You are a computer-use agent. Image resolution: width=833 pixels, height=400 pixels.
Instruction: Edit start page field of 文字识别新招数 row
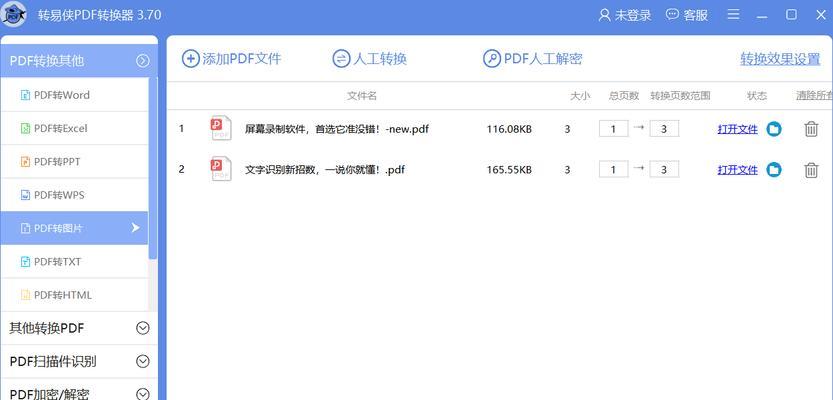click(614, 169)
